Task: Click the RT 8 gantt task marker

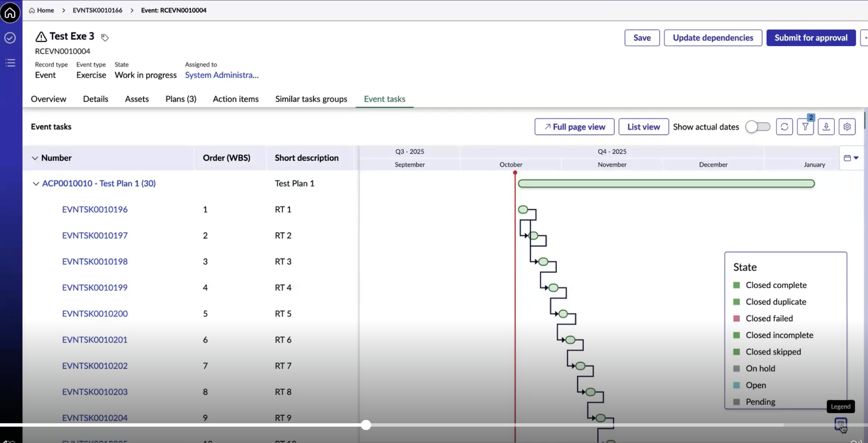Action: pos(590,392)
